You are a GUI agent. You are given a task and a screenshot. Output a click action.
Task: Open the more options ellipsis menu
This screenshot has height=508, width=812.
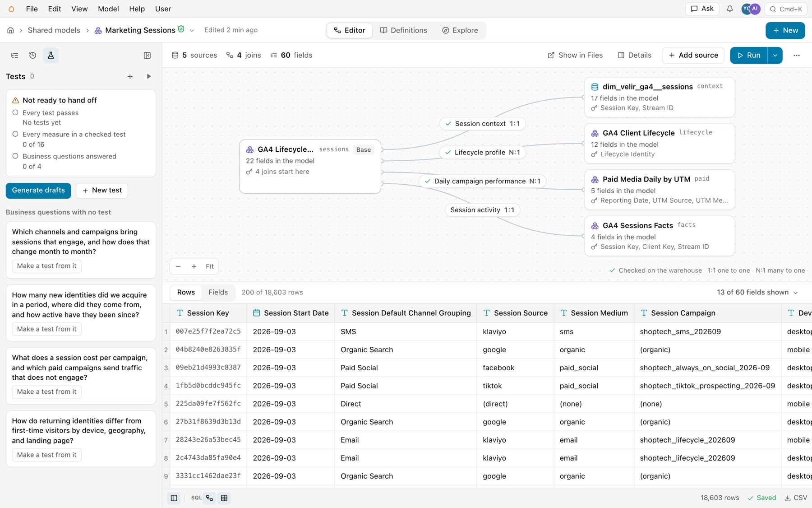pos(797,55)
